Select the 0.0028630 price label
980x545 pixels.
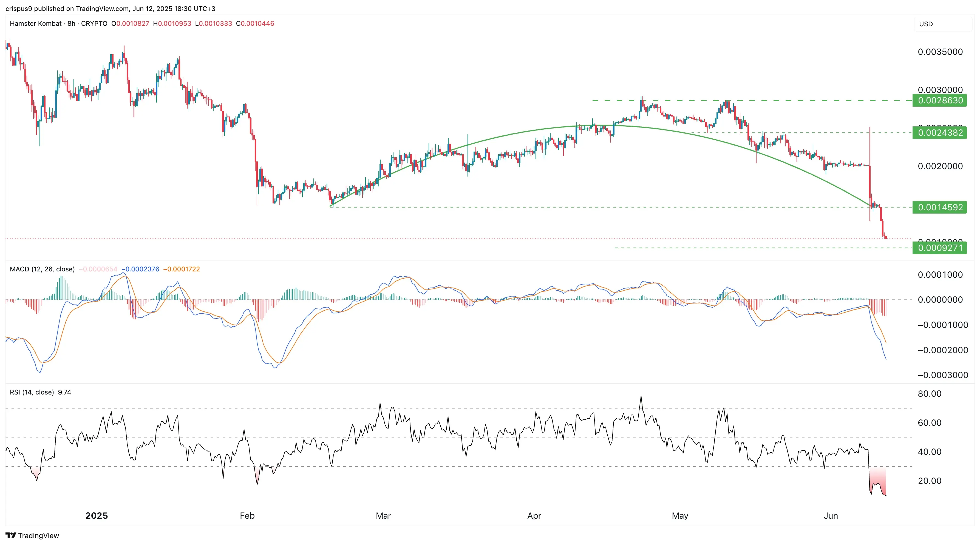940,100
